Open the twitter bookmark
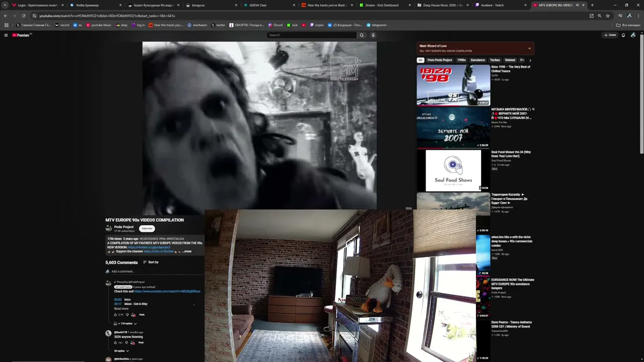This screenshot has height=362, width=644. point(218,25)
